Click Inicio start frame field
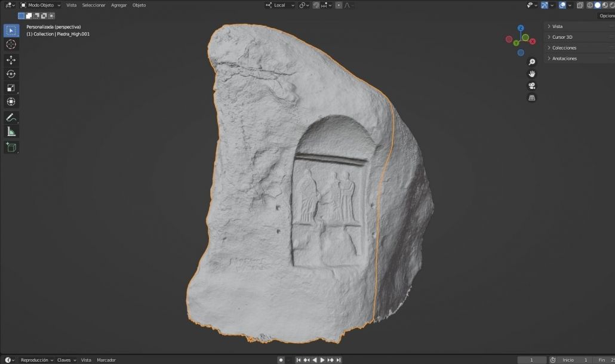Screen dimensions: 615x364 (575, 360)
